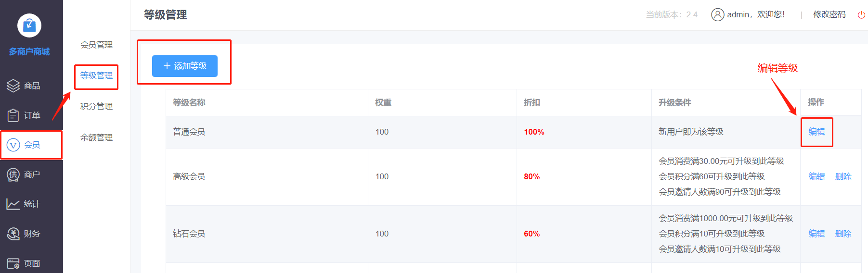Click 修改密码 link in header
The width and height of the screenshot is (868, 273).
(829, 14)
